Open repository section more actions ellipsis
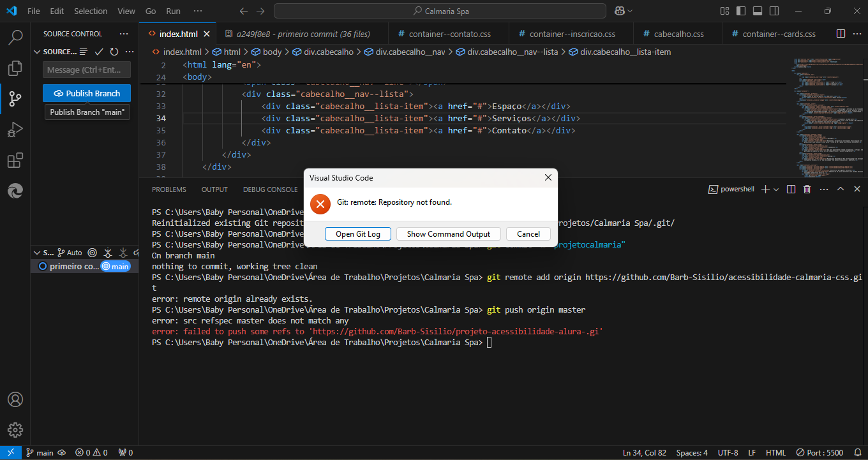 pos(130,52)
